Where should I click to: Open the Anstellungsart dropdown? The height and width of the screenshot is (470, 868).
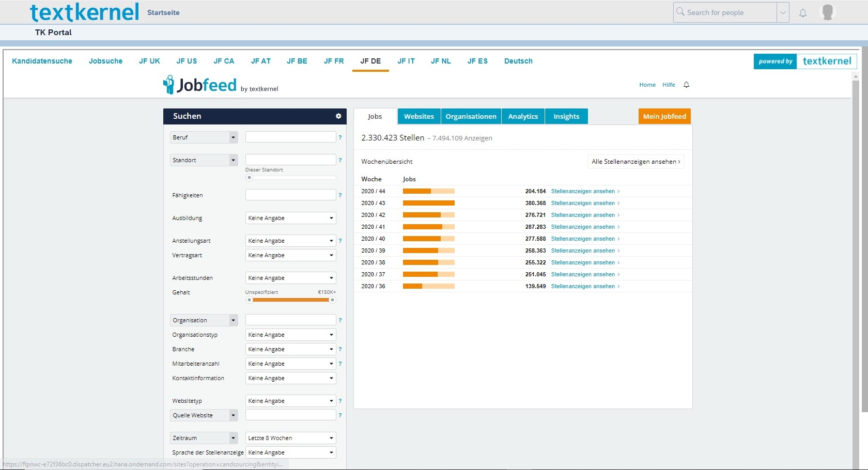(x=291, y=241)
